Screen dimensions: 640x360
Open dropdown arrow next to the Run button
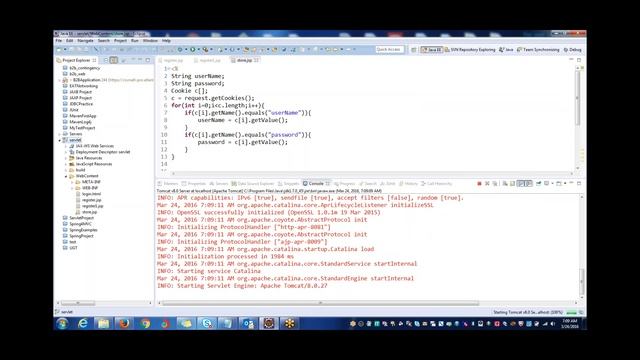tap(198, 50)
